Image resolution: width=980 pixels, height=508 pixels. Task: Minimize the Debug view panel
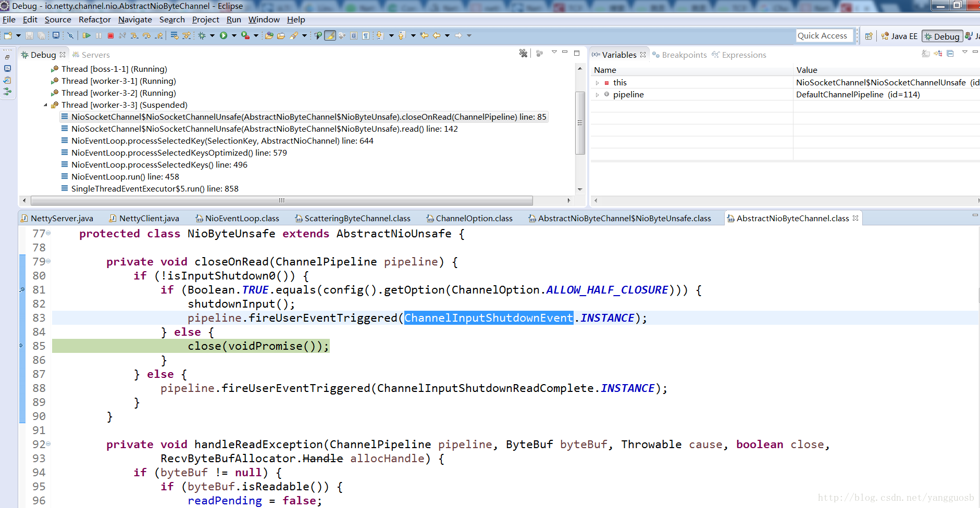(565, 52)
